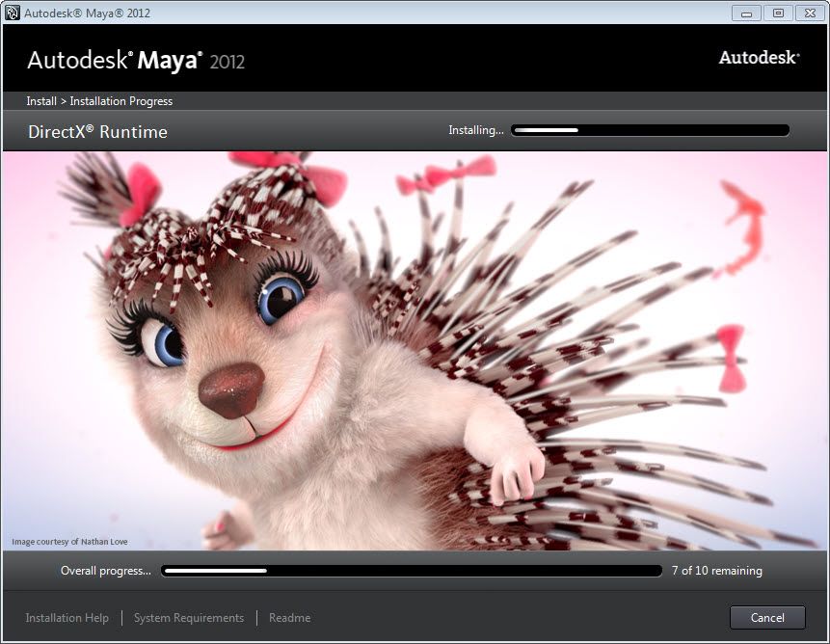Open the Readme link
Image resolution: width=830 pixels, height=644 pixels.
289,618
